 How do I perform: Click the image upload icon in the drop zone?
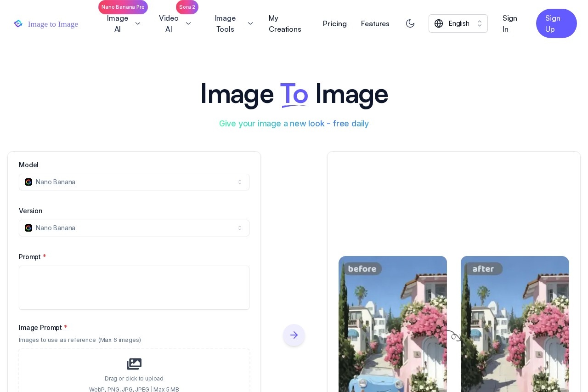[x=134, y=364]
